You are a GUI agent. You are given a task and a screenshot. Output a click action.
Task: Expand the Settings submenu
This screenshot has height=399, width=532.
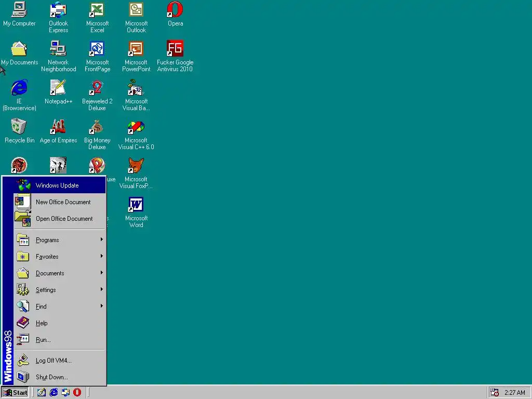point(60,290)
